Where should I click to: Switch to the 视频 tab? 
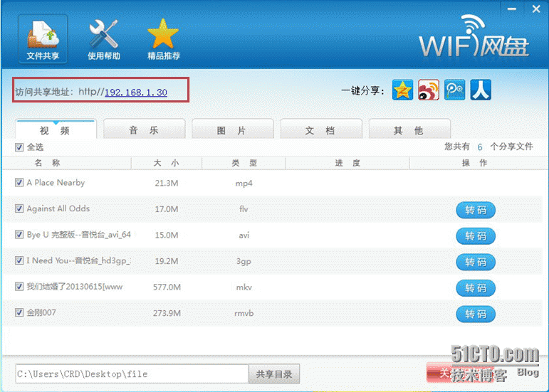(x=56, y=129)
